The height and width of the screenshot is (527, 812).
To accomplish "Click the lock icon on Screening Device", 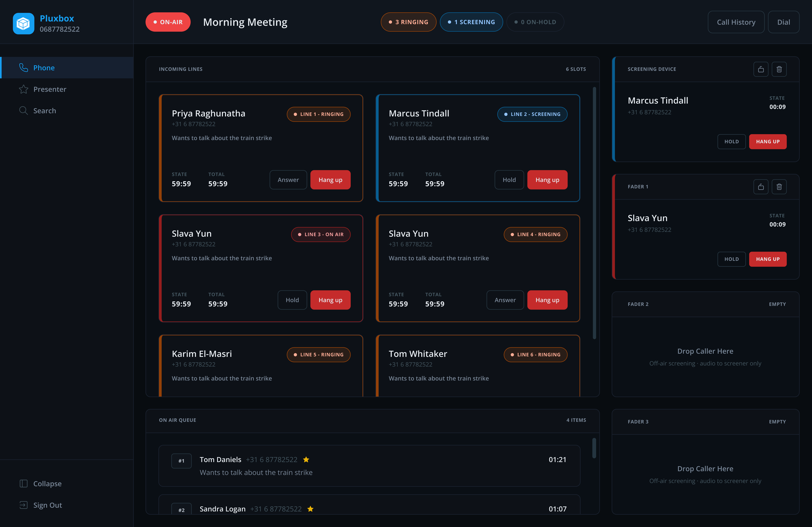I will tap(761, 69).
